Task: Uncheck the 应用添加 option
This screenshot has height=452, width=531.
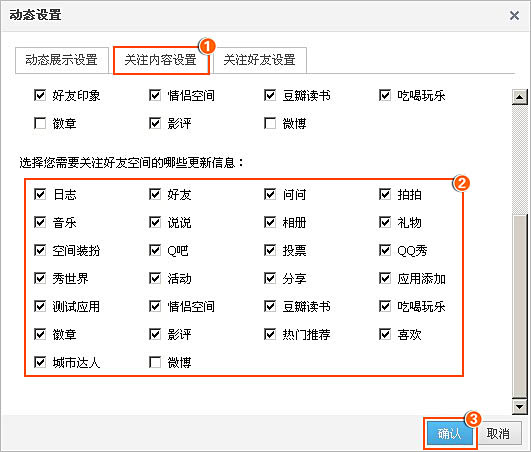Action: (385, 278)
